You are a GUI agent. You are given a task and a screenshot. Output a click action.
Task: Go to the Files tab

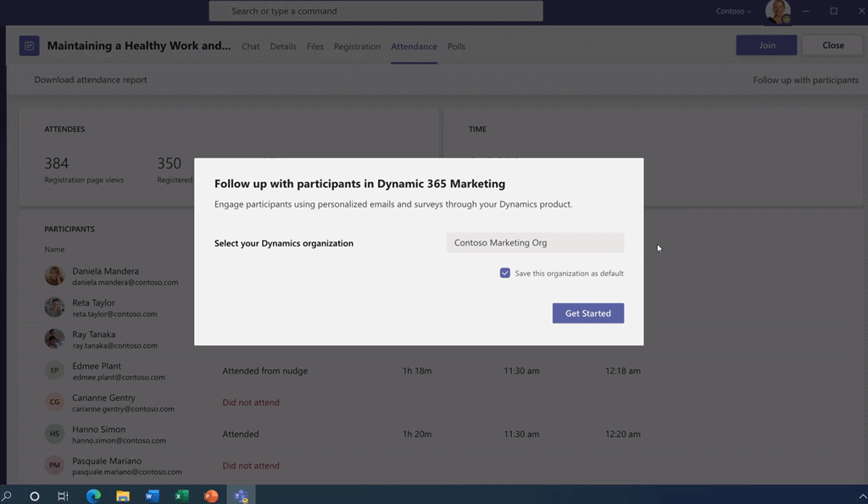(x=315, y=47)
